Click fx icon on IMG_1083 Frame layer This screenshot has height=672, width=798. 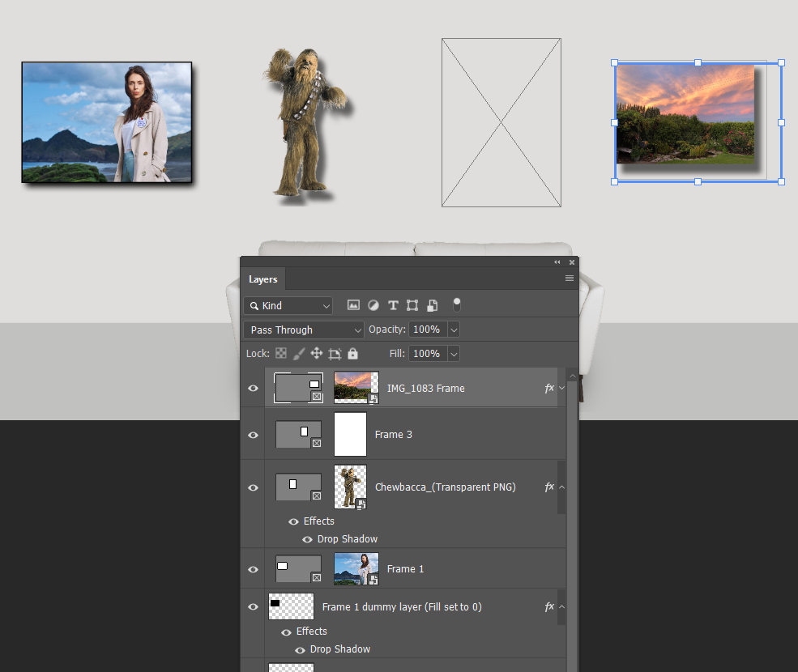pos(549,388)
